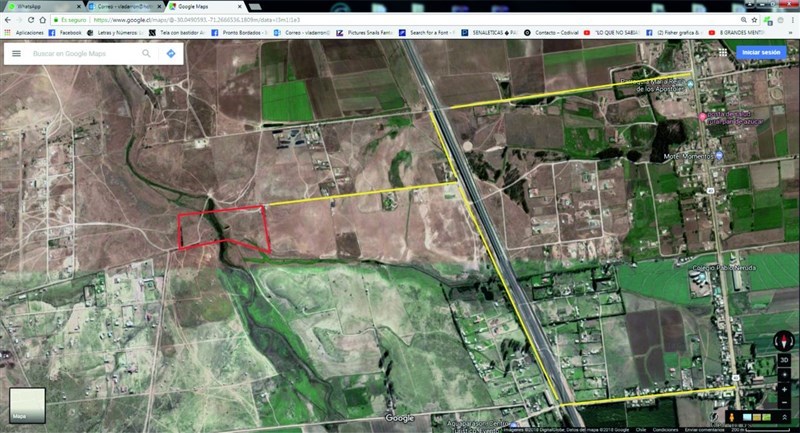Toggle the 3D view button

785,360
